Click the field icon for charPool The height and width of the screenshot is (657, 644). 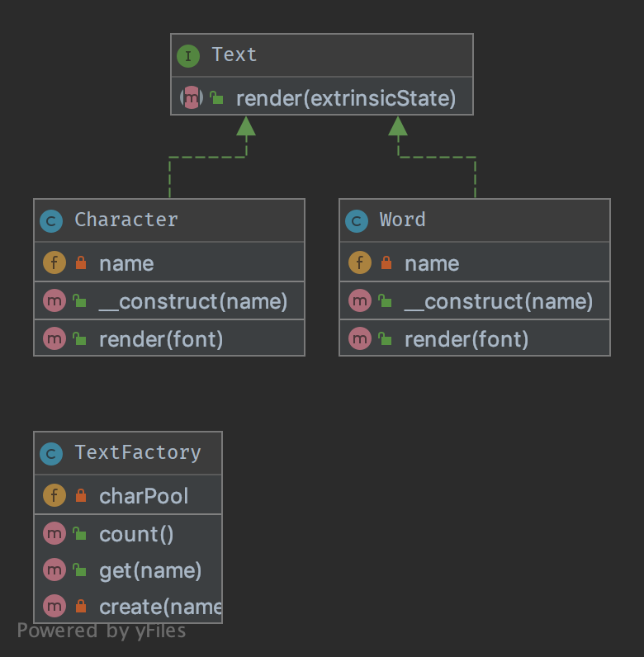54,496
